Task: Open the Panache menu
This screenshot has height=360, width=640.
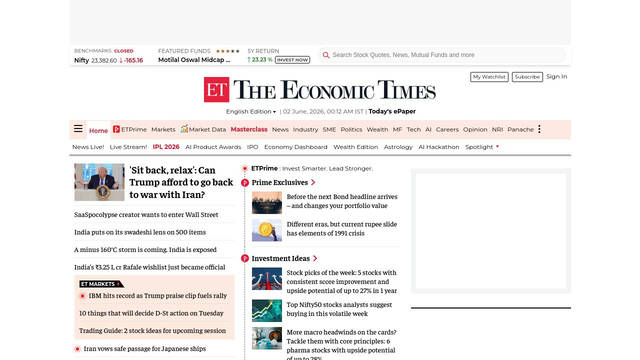Action: 520,129
